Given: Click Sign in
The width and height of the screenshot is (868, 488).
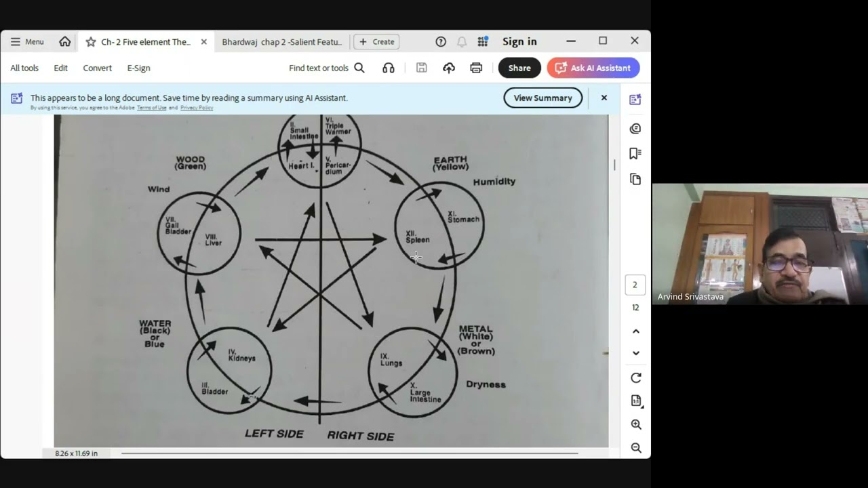Looking at the screenshot, I should 519,41.
